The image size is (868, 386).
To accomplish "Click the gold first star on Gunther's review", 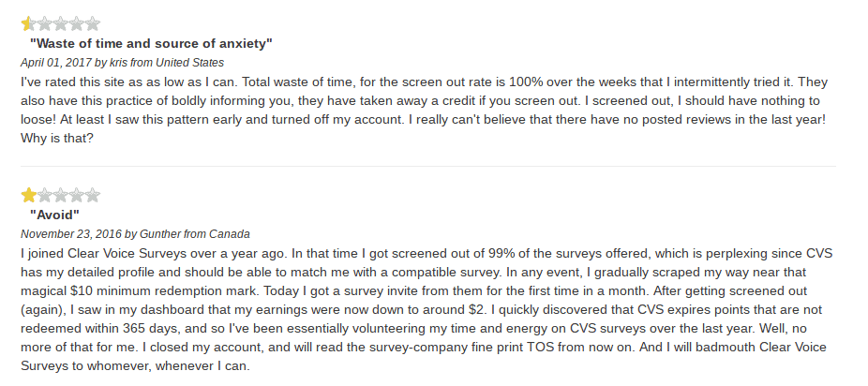I will pos(28,195).
